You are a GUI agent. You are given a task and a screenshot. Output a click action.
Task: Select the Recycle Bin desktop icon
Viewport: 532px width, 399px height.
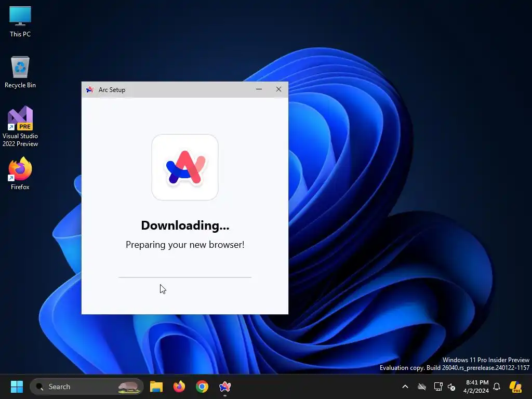(x=20, y=72)
